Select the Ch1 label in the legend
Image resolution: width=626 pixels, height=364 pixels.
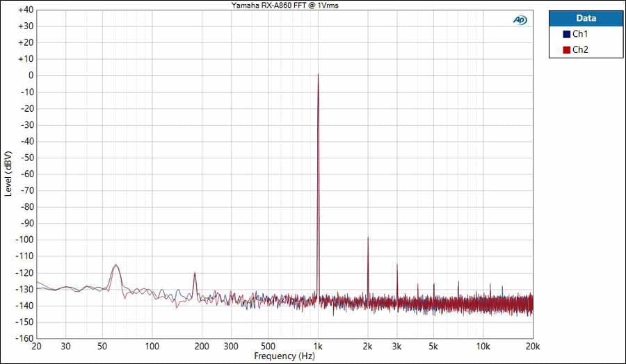(x=580, y=34)
